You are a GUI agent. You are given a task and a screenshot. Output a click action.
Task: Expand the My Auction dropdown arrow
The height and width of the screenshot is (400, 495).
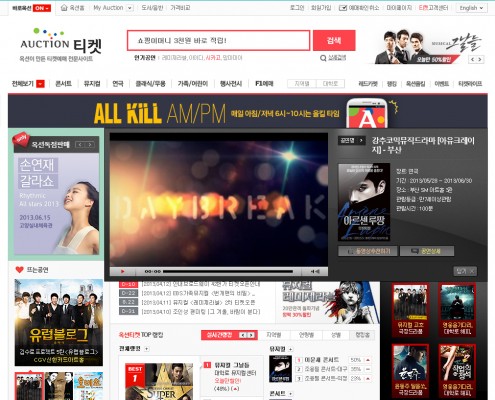click(x=130, y=8)
